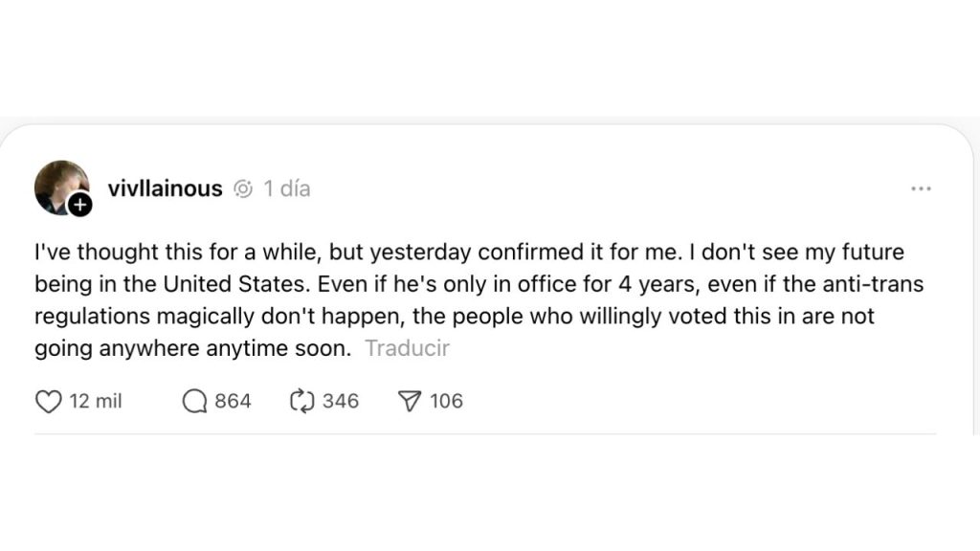Click the 106 shares count
Image resolution: width=980 pixels, height=551 pixels.
[x=446, y=401]
